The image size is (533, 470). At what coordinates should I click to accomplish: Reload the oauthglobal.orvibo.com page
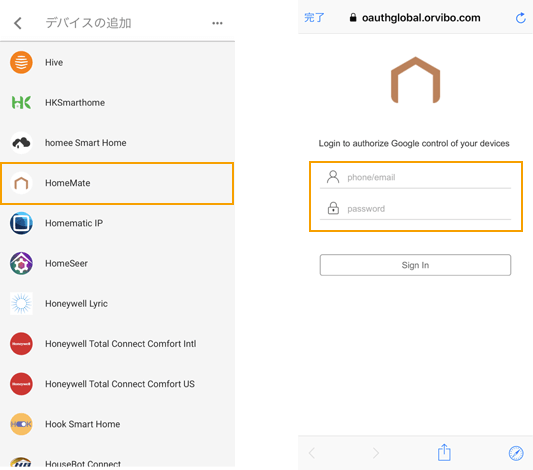pyautogui.click(x=520, y=18)
